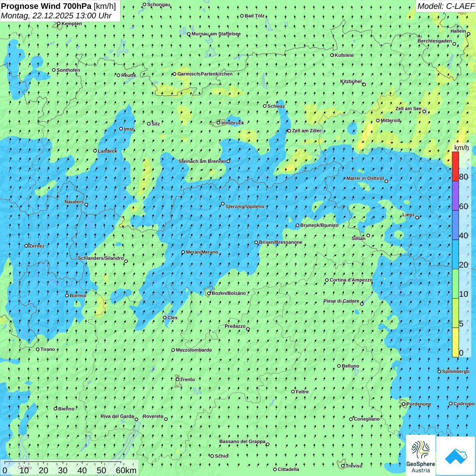This screenshot has width=476, height=476.
Task: Click the 'Murnau am Staffelsee' label
Action: (216, 34)
